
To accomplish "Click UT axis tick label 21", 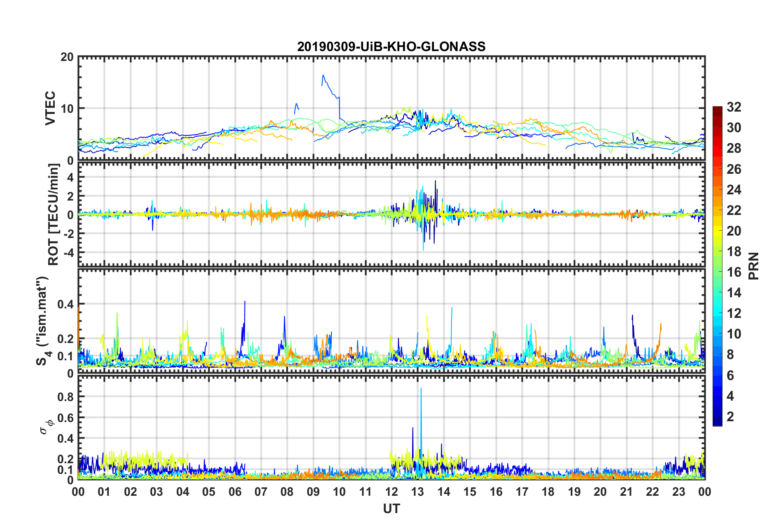I will pyautogui.click(x=627, y=492).
